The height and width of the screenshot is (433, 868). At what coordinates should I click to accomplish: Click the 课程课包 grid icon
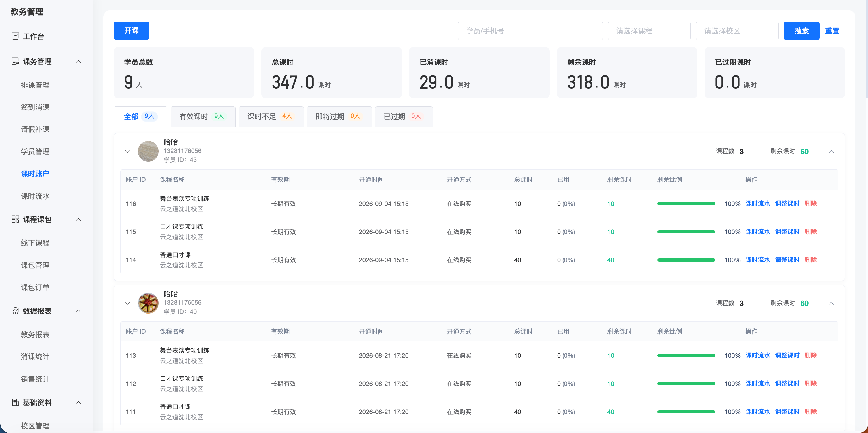pos(15,219)
